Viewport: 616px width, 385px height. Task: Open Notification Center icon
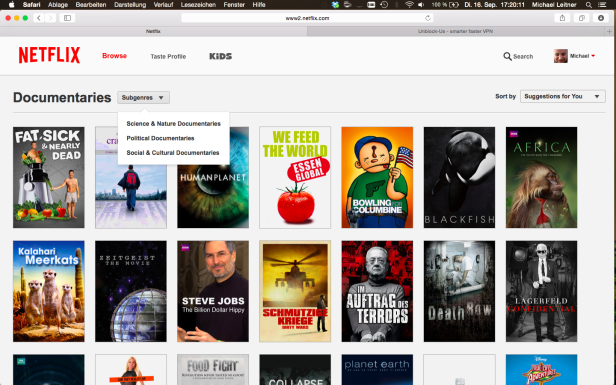[x=601, y=5]
